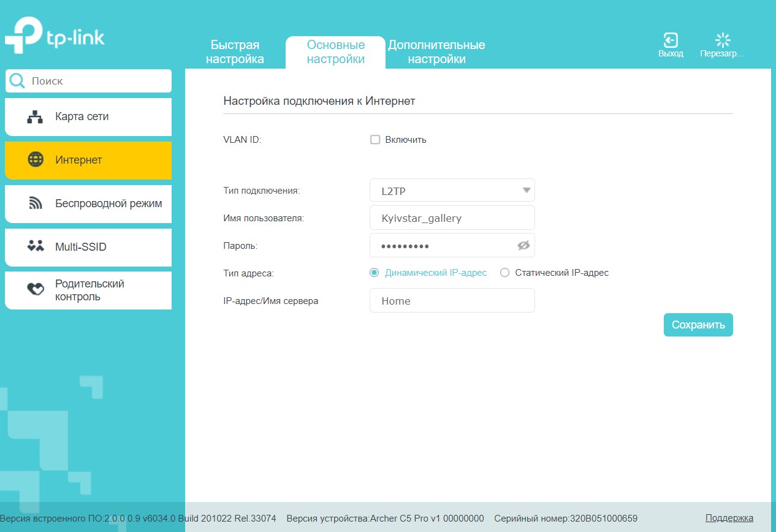Open the Поддержка link
Viewport: 776px width, 532px height.
[x=729, y=518]
